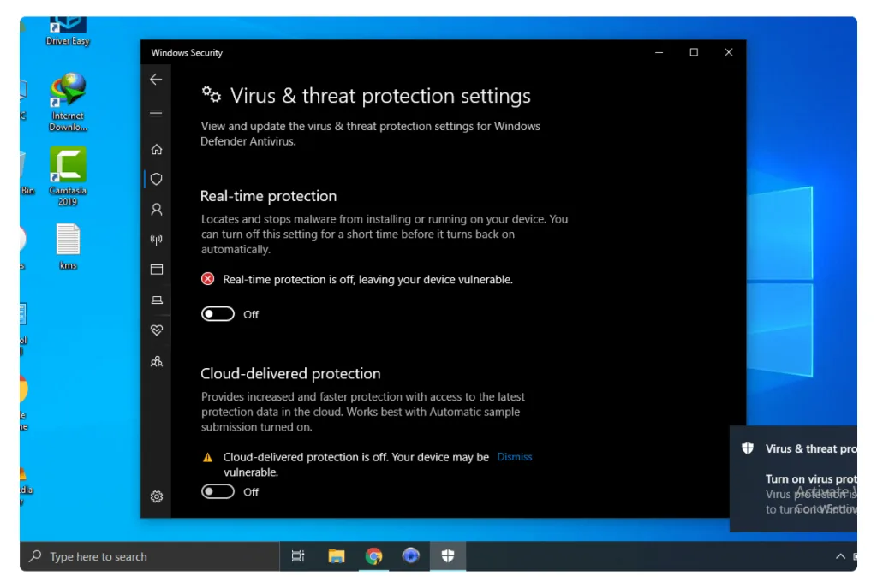Viewport: 877px width, 588px height.
Task: Click the Off label under Real-time protection
Action: tap(251, 315)
